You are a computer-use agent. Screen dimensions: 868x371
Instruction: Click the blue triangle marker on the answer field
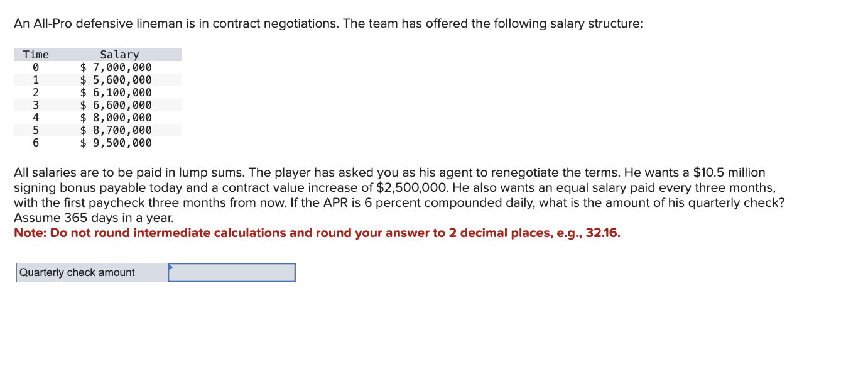click(171, 268)
